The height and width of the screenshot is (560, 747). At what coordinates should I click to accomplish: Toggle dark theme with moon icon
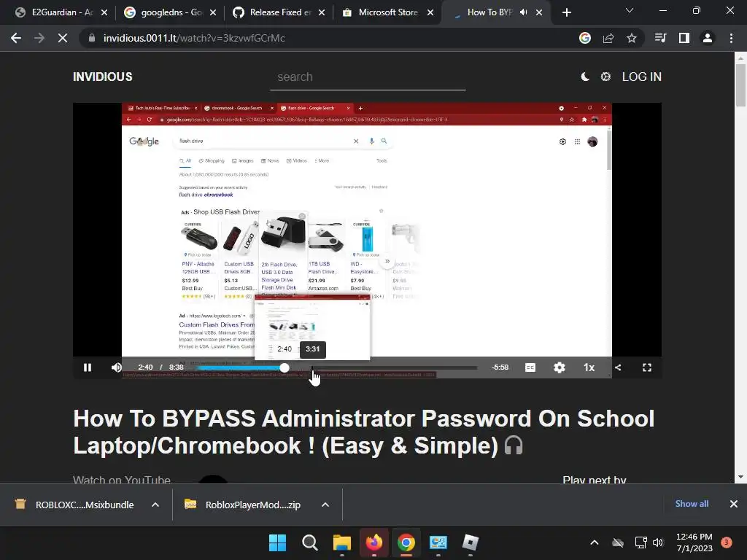point(585,77)
